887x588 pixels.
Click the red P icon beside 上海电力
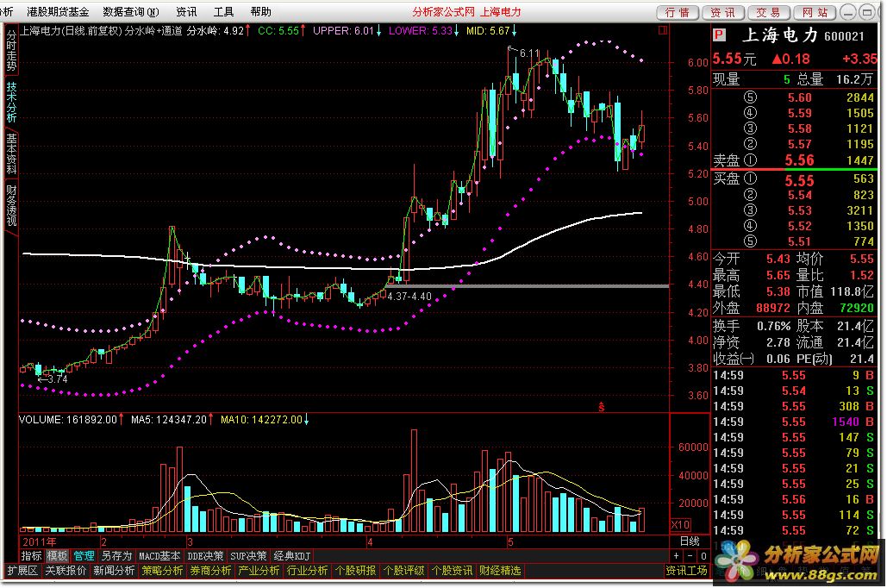tap(719, 35)
